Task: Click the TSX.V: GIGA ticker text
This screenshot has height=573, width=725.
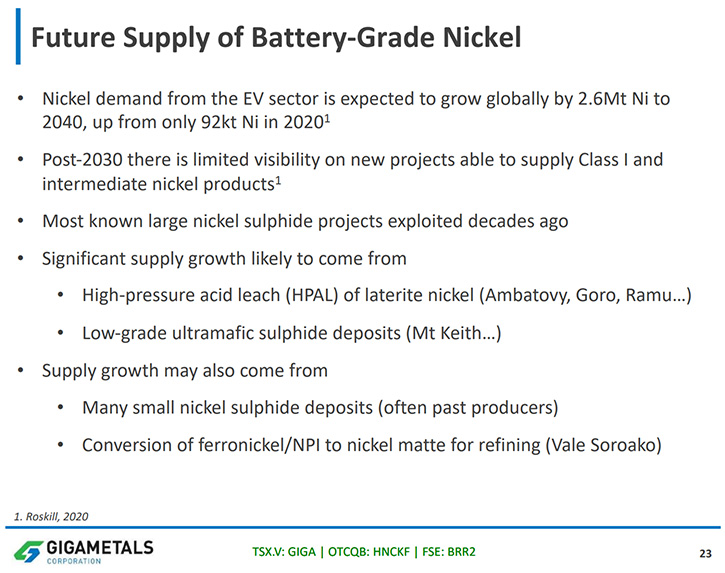Action: pos(284,552)
